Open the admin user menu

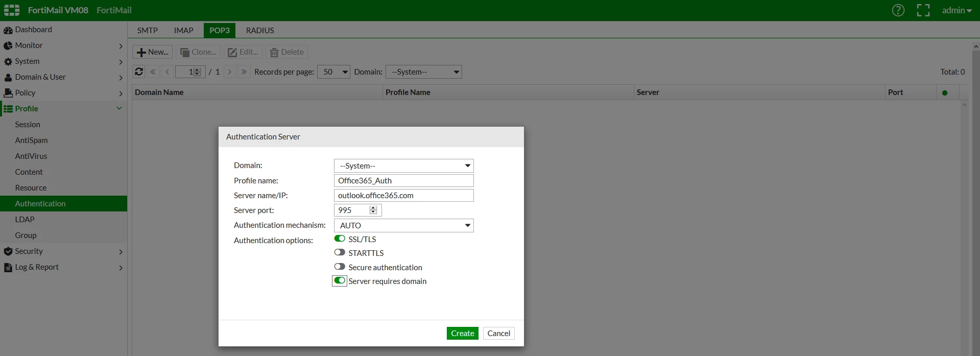point(957,10)
